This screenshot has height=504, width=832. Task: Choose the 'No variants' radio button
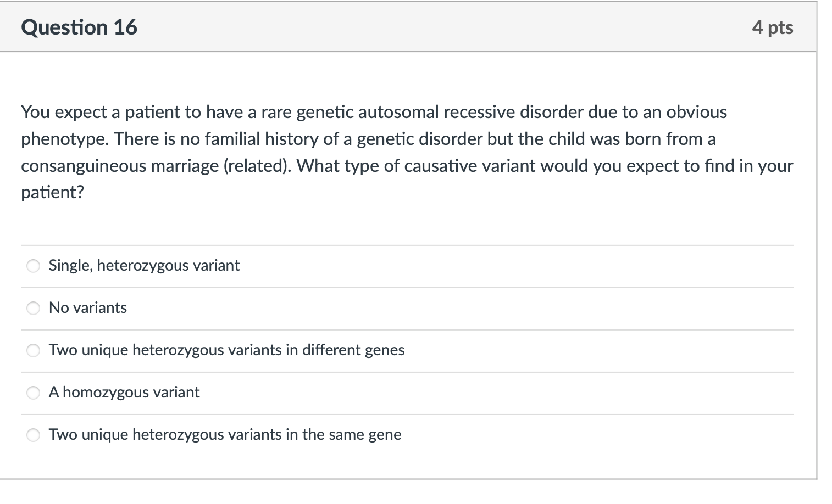point(34,308)
